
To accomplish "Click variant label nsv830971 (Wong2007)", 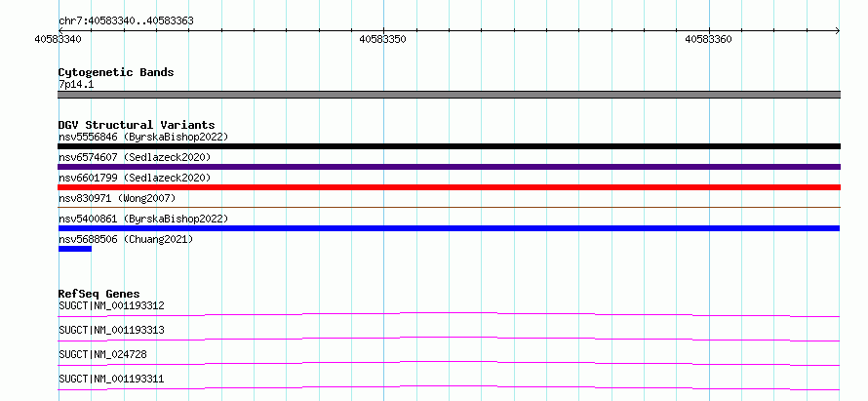I will [x=117, y=198].
